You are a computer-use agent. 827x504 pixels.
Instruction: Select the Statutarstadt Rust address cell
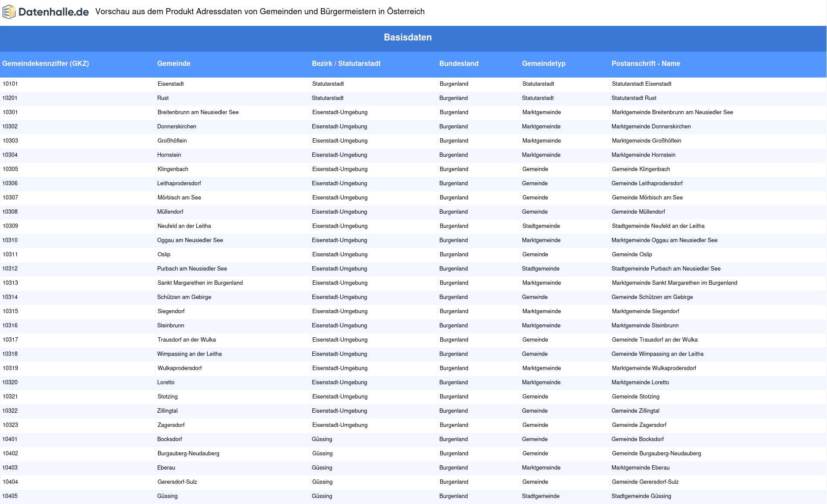click(x=634, y=98)
